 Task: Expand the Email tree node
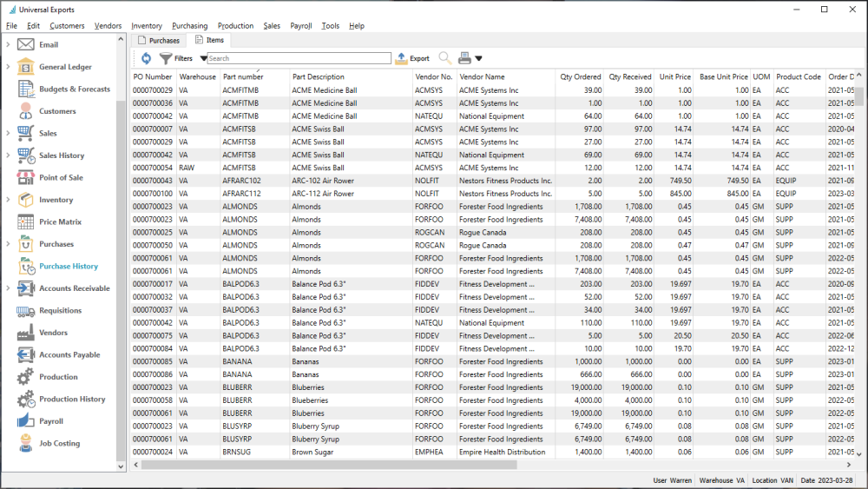tap(8, 44)
